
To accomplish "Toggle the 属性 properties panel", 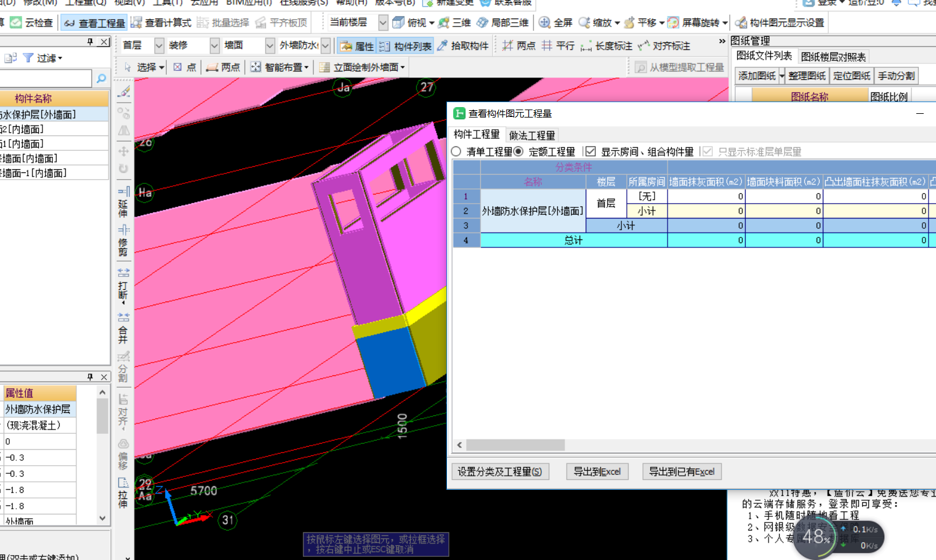I will coord(357,46).
